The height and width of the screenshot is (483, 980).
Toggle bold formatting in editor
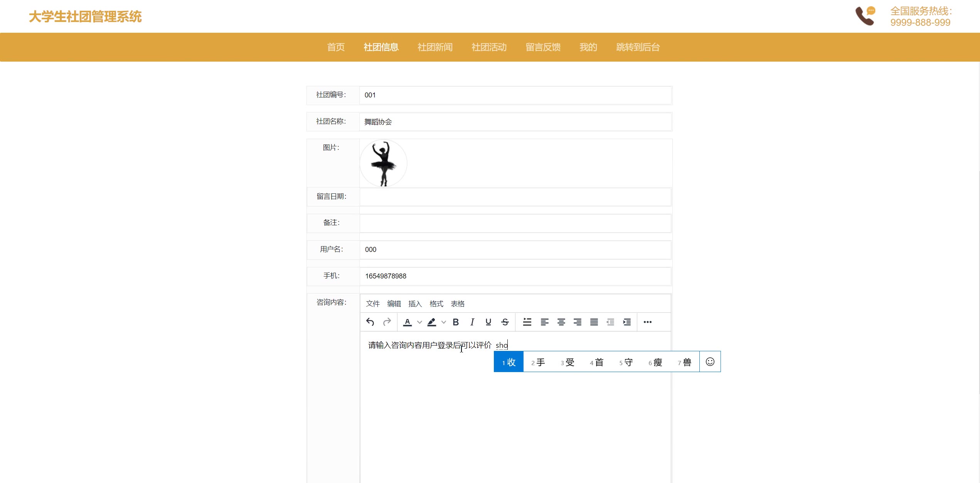456,322
